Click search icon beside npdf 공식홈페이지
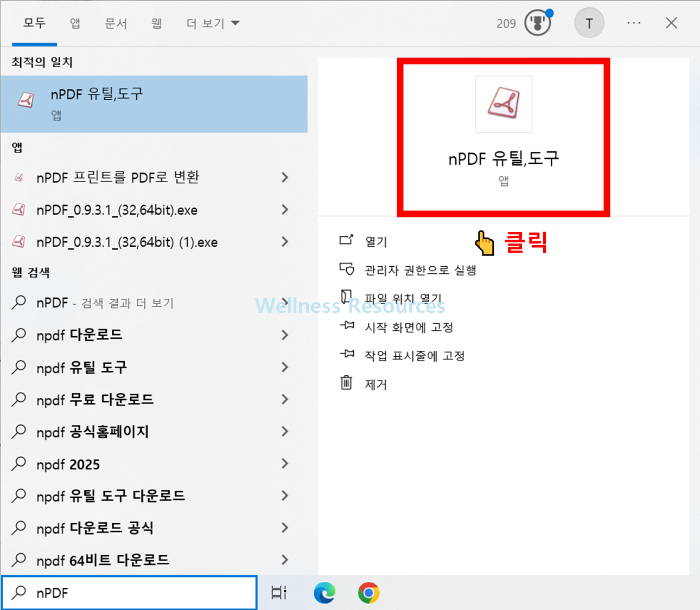700x610 pixels. point(19,431)
